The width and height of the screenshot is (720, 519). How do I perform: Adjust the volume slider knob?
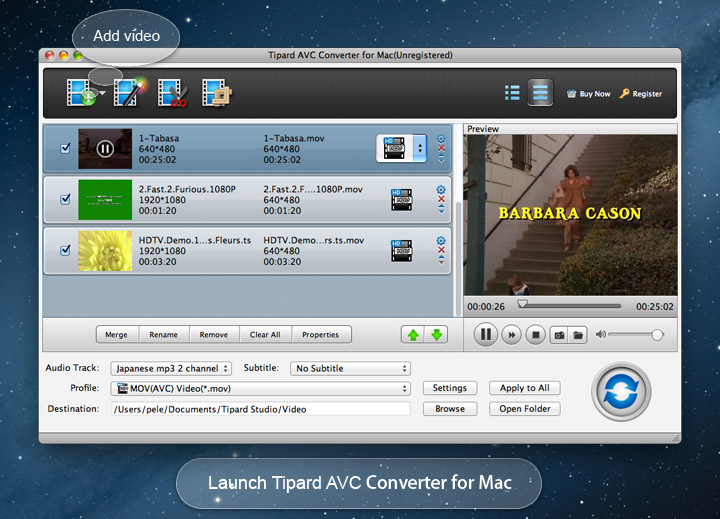pyautogui.click(x=657, y=335)
